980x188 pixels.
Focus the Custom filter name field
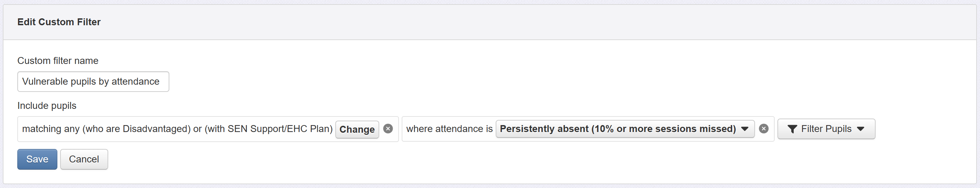pyautogui.click(x=93, y=82)
